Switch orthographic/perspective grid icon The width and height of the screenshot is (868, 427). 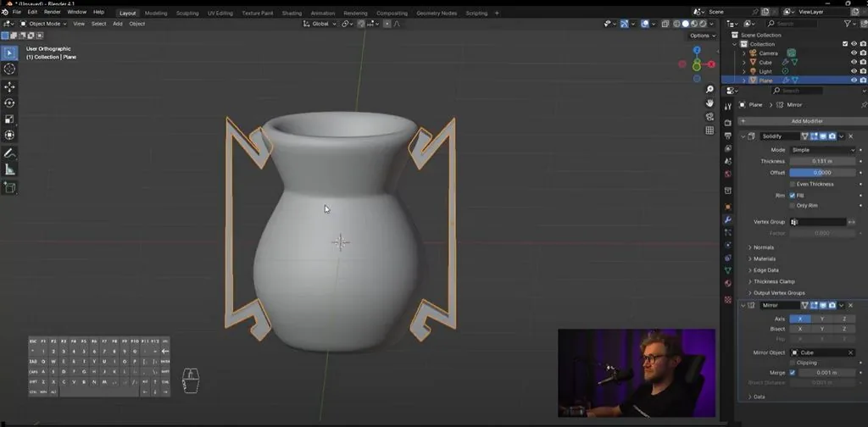click(x=709, y=130)
